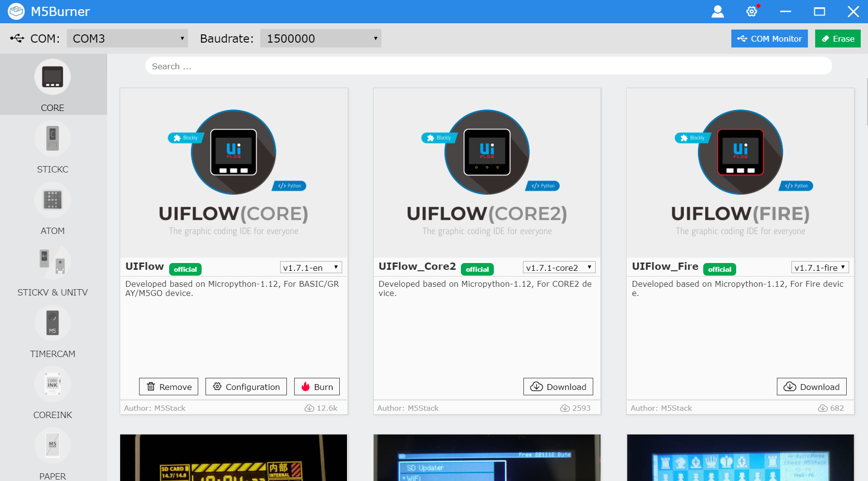
Task: Click the green Erase button
Action: click(x=838, y=39)
